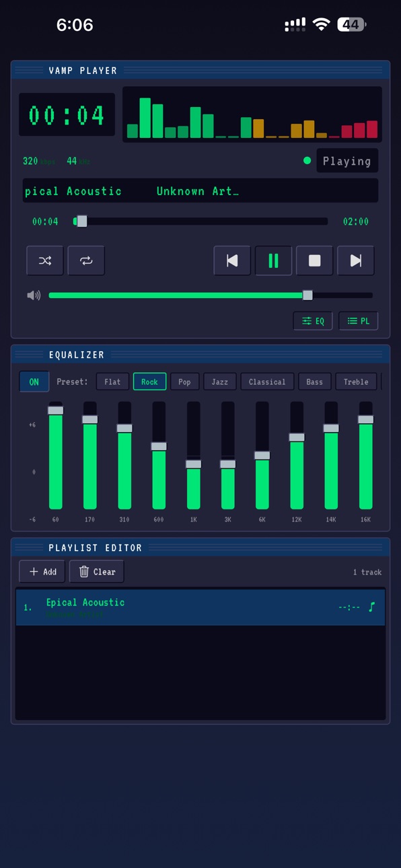Click the scrolling track title marquee
The image size is (401, 868).
click(x=200, y=191)
